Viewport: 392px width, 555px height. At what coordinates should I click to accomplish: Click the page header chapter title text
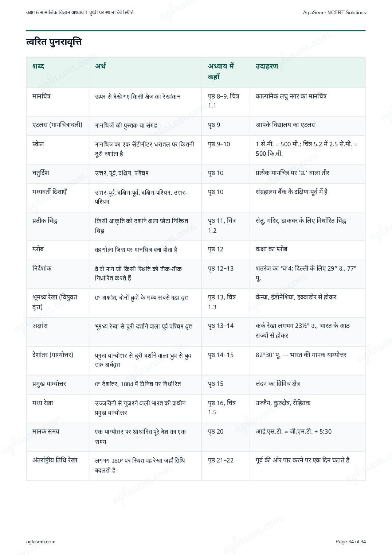(80, 12)
